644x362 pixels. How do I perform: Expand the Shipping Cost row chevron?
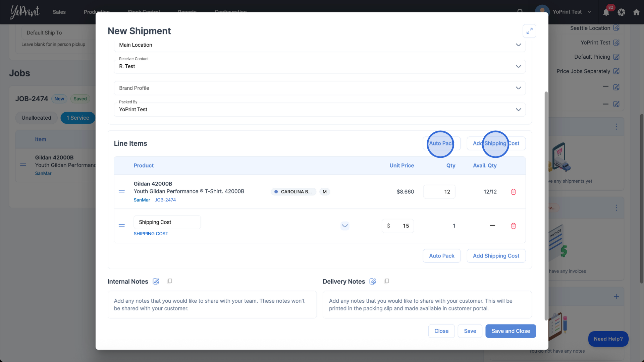(x=344, y=226)
